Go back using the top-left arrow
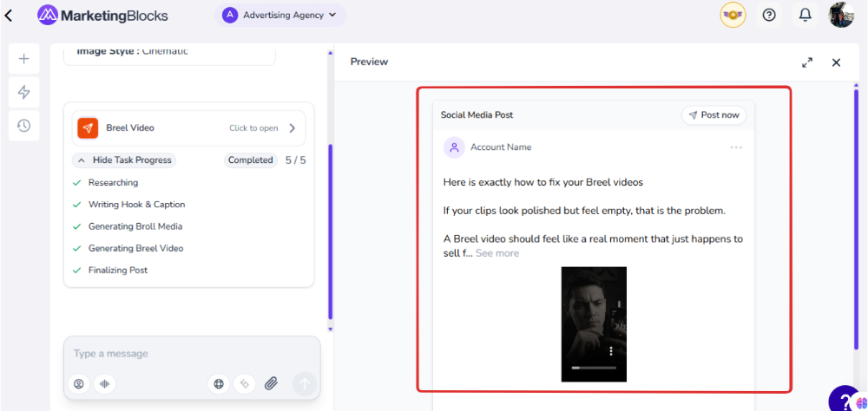 9,15
